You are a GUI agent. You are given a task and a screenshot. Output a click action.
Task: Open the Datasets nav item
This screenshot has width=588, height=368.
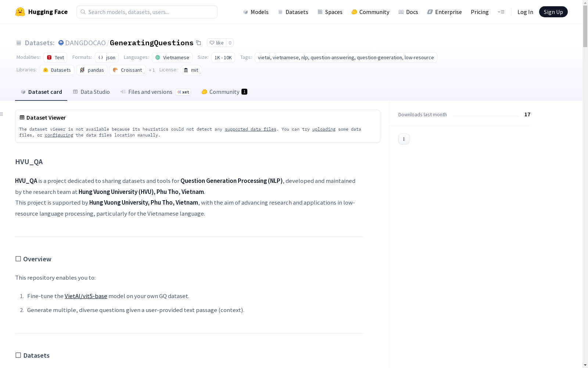pos(293,12)
